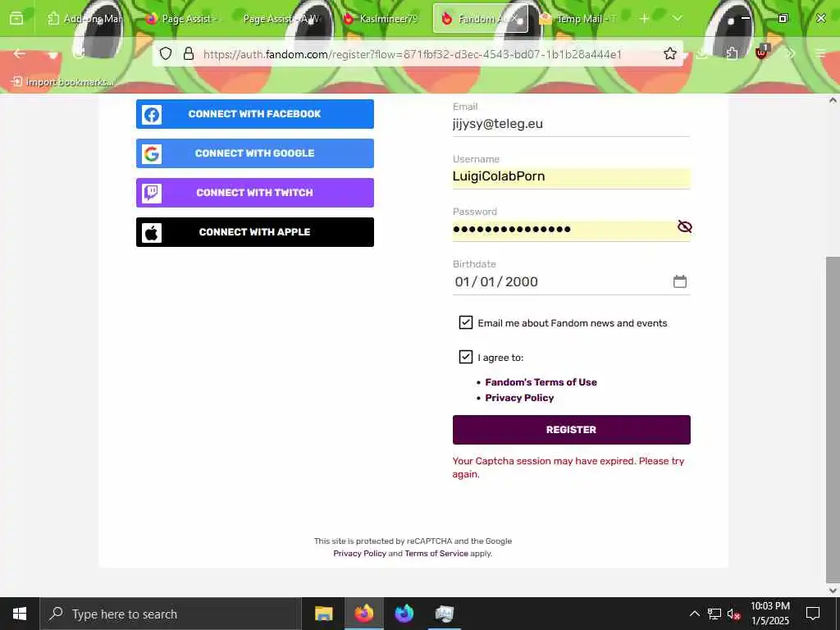Switch to Page Assist - A W tab
Image resolution: width=840 pixels, height=630 pixels.
tap(281, 19)
